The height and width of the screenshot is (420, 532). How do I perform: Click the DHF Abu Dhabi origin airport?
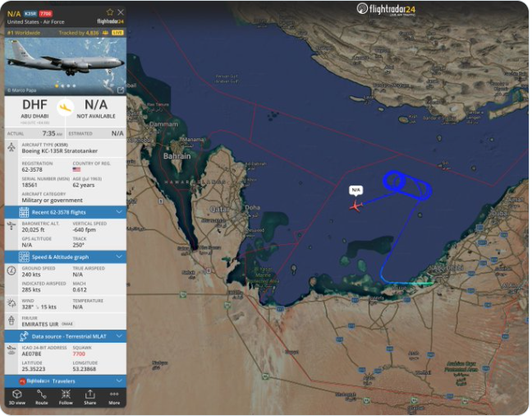click(x=34, y=110)
